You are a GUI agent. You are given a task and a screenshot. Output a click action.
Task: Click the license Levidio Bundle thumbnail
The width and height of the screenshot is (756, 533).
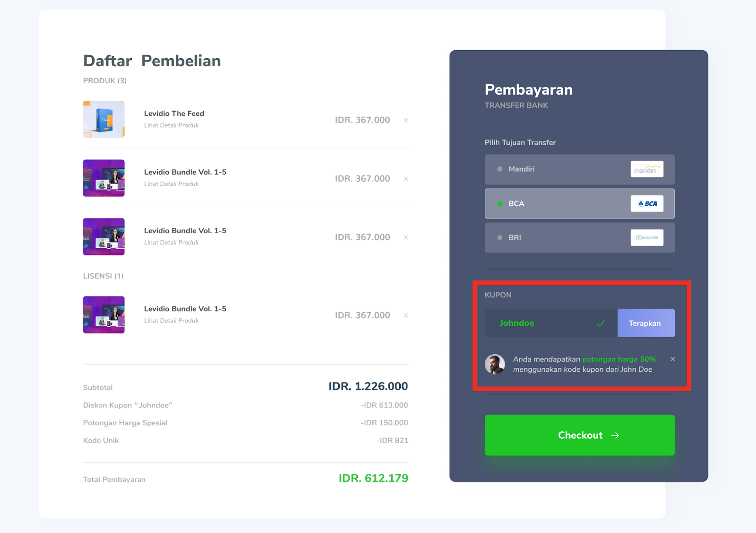tap(104, 315)
